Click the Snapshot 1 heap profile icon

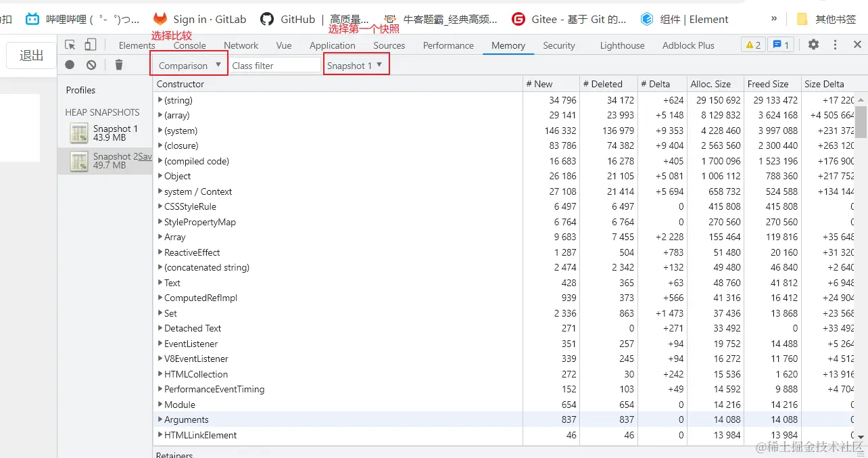(79, 133)
